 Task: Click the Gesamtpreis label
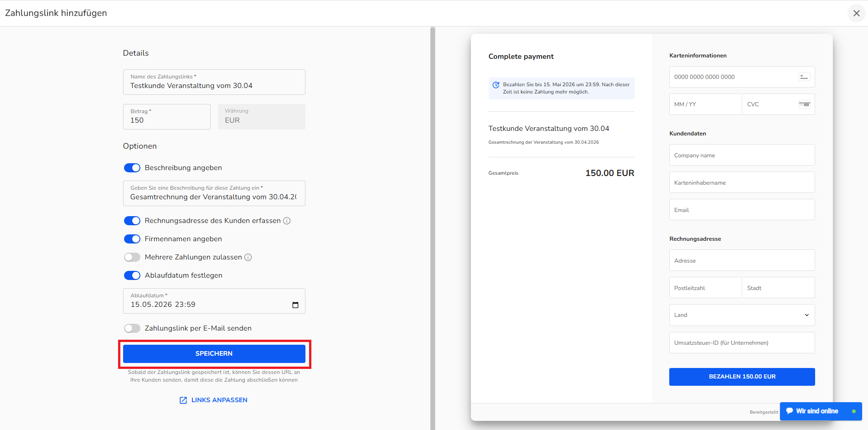point(503,173)
